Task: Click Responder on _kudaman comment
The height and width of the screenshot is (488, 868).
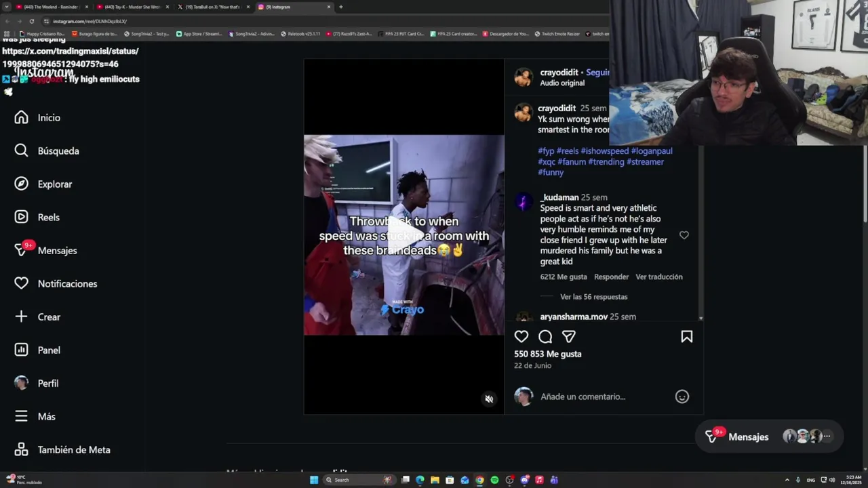Action: [x=611, y=277]
